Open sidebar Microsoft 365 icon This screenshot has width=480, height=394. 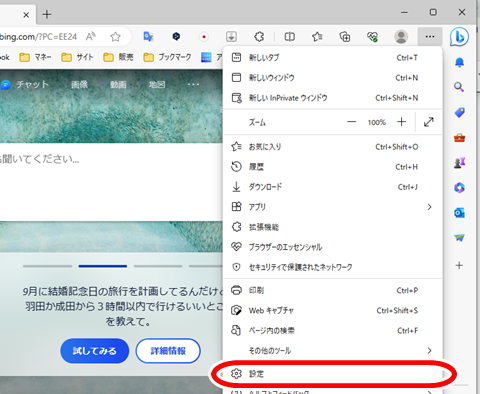(459, 188)
